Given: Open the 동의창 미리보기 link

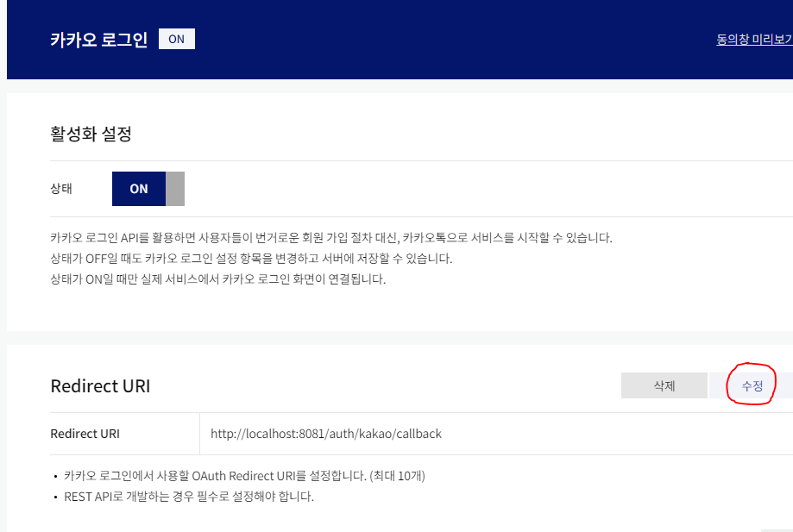Looking at the screenshot, I should pos(754,40).
